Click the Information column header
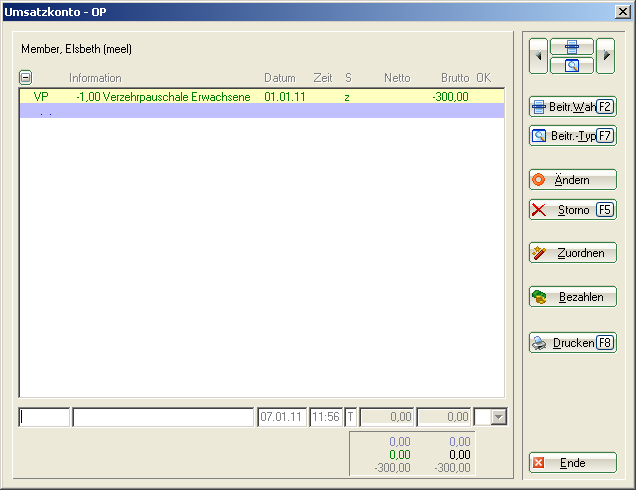Image resolution: width=636 pixels, height=490 pixels. coord(95,78)
